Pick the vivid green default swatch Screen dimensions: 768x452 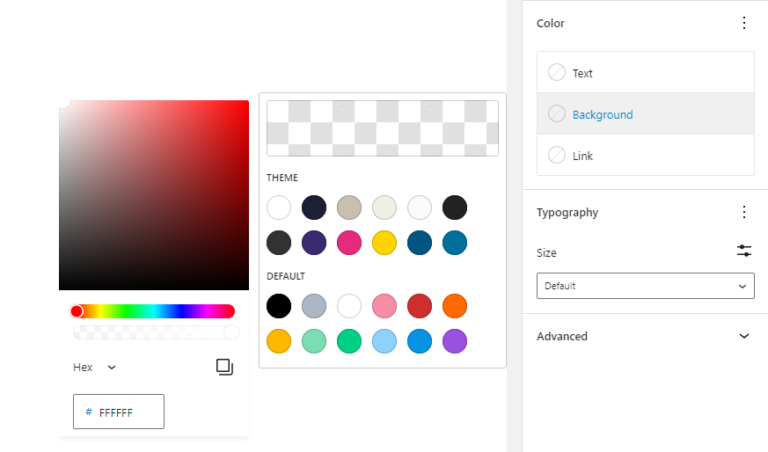[x=349, y=341]
